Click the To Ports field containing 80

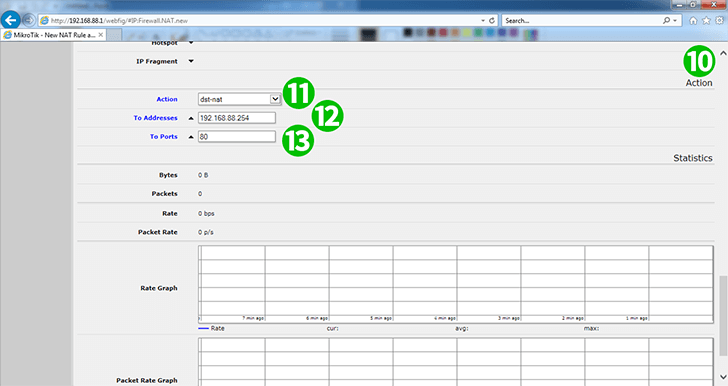pos(237,137)
